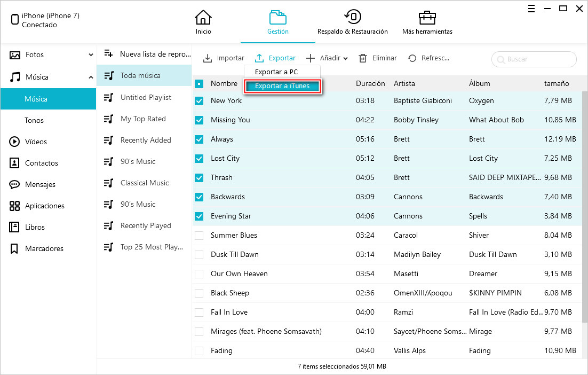Click the Importar download icon
The height and width of the screenshot is (375, 588).
tap(208, 58)
